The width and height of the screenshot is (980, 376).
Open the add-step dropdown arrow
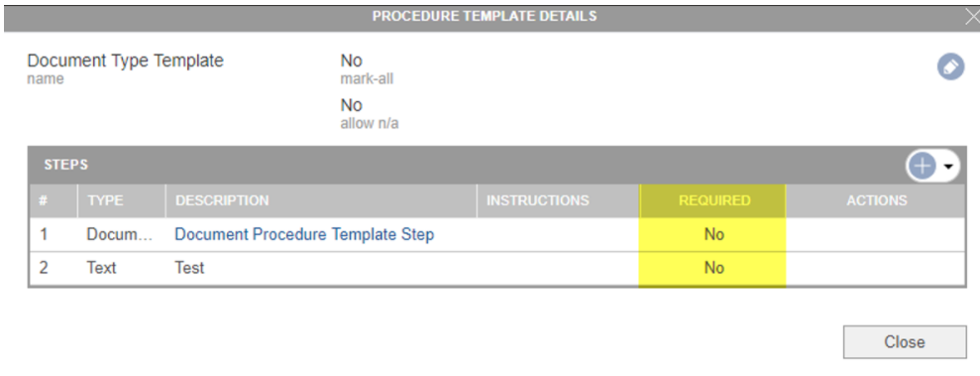pos(948,167)
